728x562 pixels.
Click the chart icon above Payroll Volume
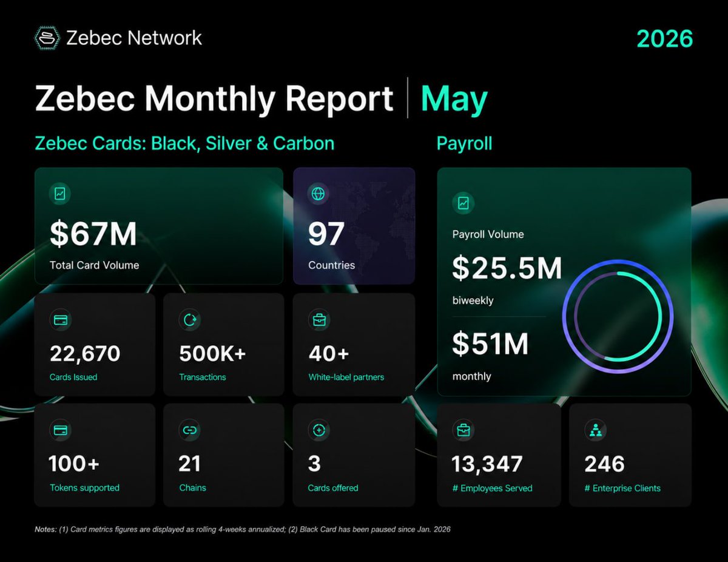coord(463,204)
